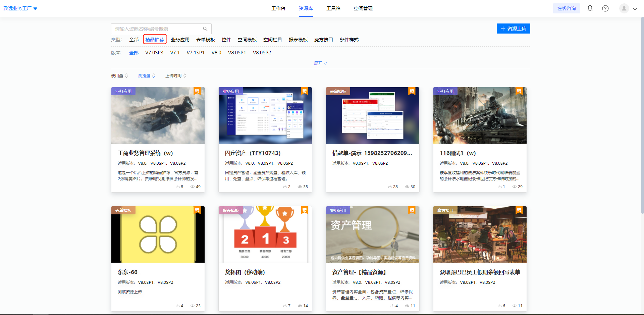
Task: Open 固定资产 (TFY10743) title
Action: coord(253,153)
